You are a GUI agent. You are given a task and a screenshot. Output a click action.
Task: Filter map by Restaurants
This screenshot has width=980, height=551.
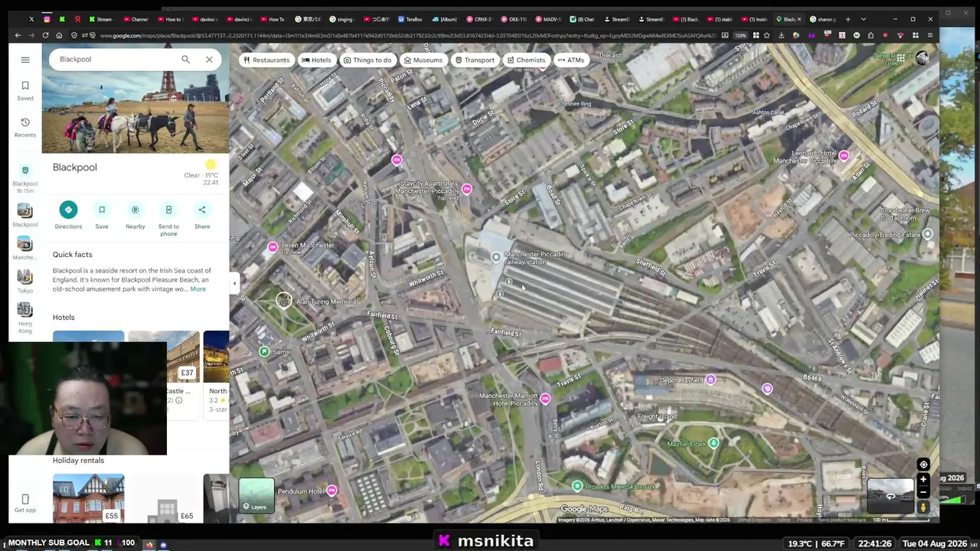[x=266, y=60]
